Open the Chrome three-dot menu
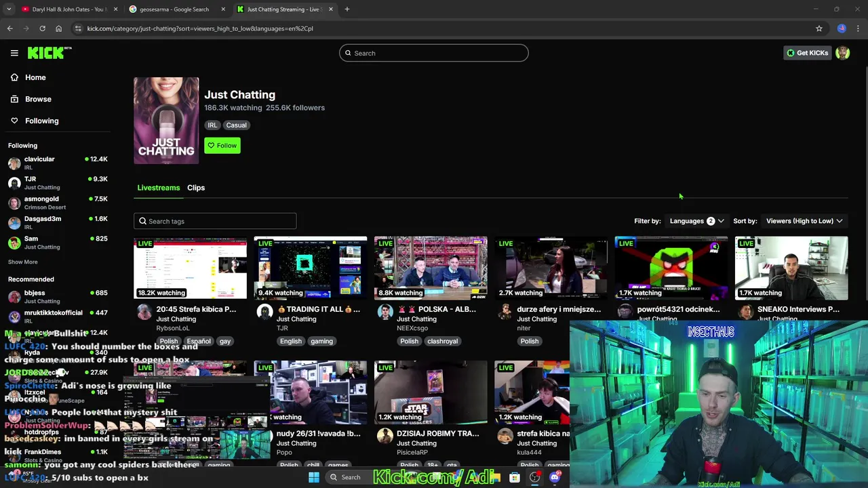The height and width of the screenshot is (488, 868). click(858, 28)
